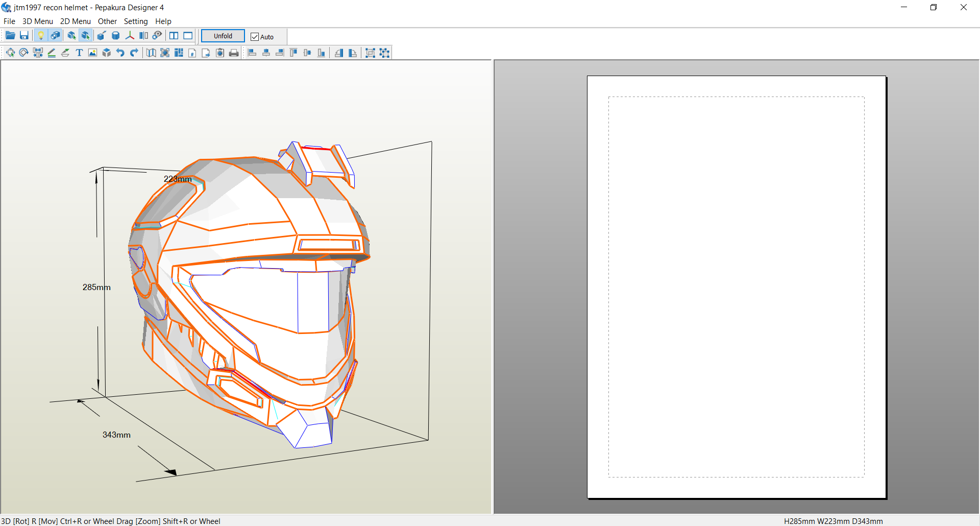Click the folded map unfold-pattern icon
This screenshot has height=526, width=980.
tap(151, 53)
